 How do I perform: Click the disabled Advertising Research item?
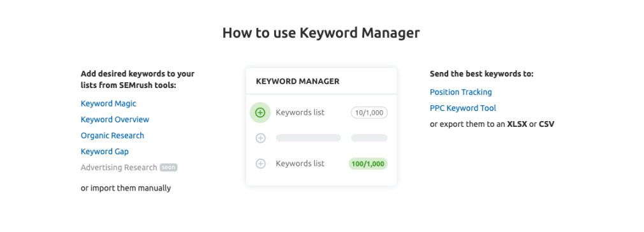click(x=119, y=168)
